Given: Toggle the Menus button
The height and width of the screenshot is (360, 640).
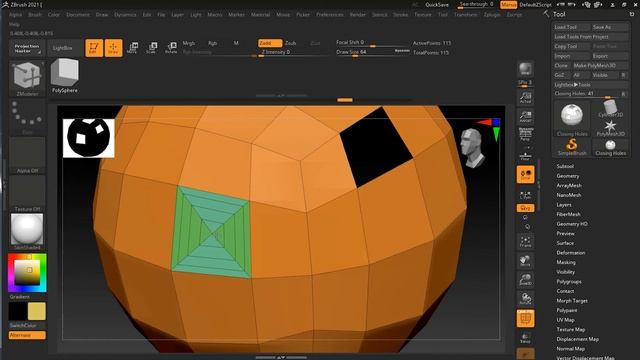Looking at the screenshot, I should click(509, 5).
